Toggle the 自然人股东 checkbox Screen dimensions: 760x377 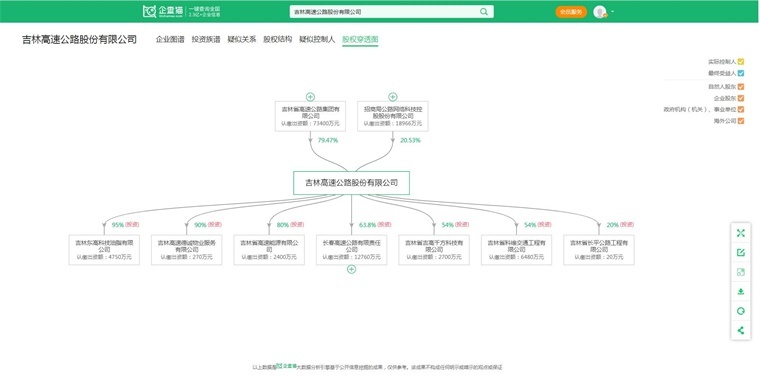[741, 87]
